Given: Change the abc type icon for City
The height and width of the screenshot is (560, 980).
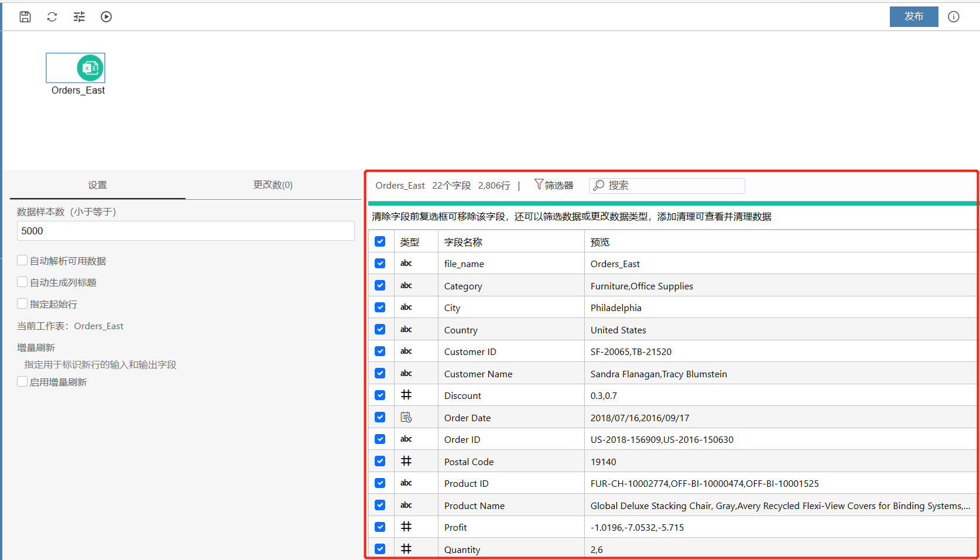Looking at the screenshot, I should (406, 307).
